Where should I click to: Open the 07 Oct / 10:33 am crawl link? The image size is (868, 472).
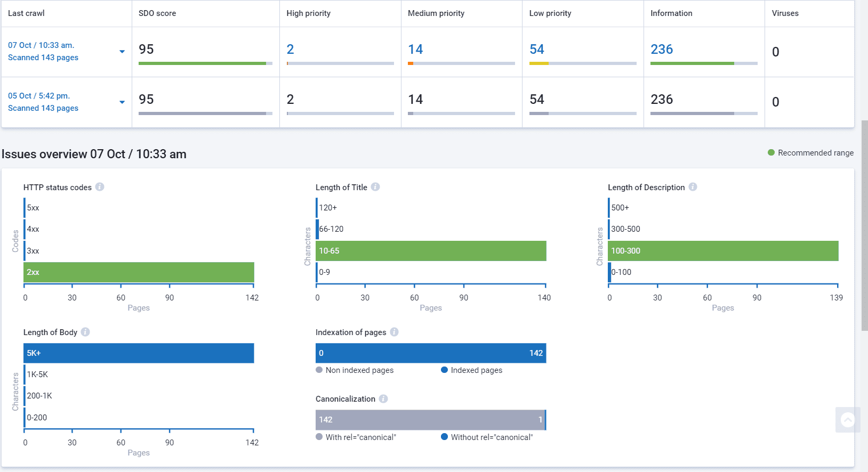pos(41,45)
